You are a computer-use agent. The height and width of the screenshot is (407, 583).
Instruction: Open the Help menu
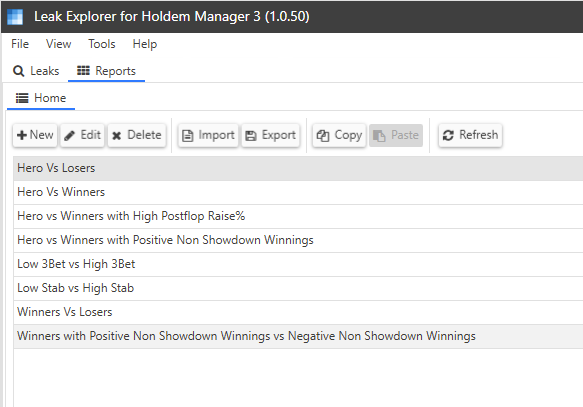tap(145, 44)
